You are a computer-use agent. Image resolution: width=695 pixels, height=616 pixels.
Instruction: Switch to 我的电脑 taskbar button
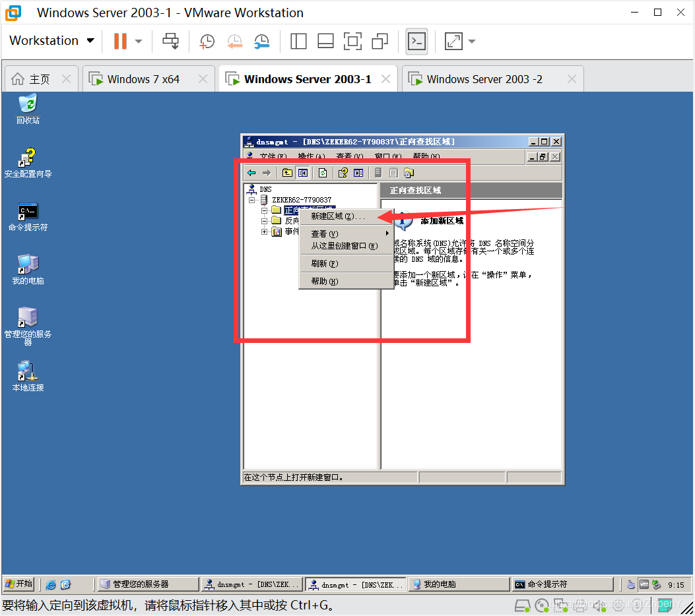click(x=459, y=584)
